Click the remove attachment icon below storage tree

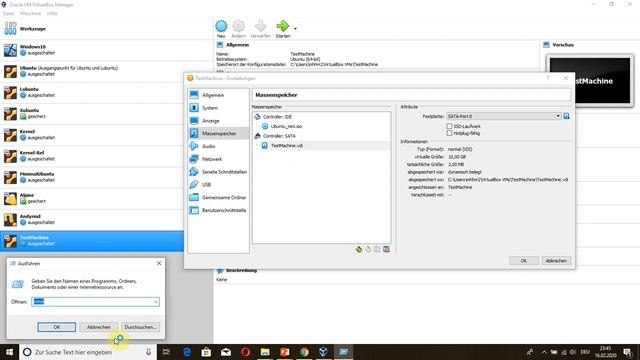point(386,249)
